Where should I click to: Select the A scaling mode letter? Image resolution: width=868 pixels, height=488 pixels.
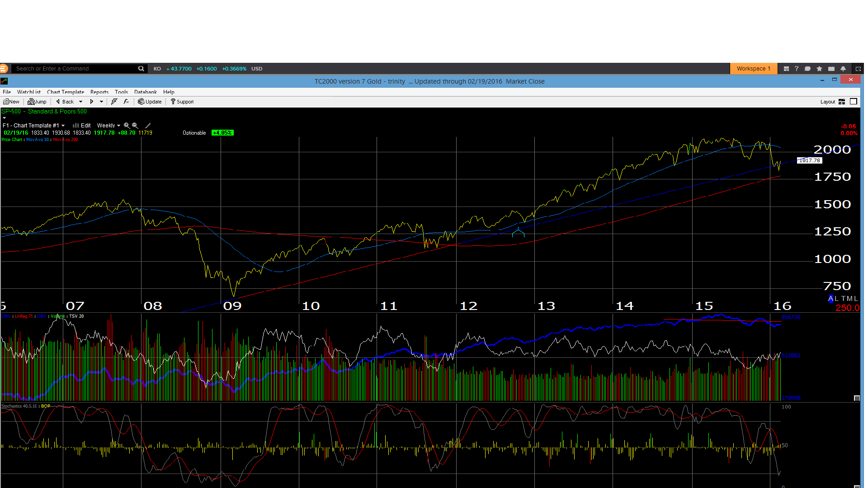point(830,299)
